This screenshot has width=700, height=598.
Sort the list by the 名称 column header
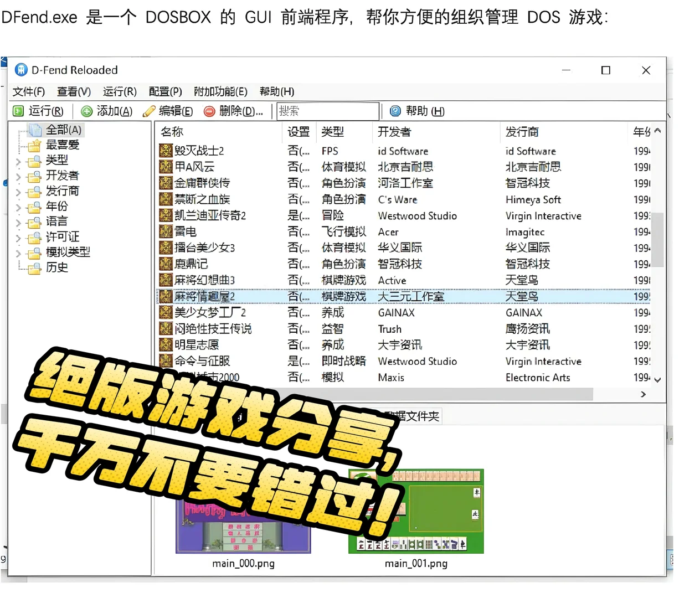(172, 132)
